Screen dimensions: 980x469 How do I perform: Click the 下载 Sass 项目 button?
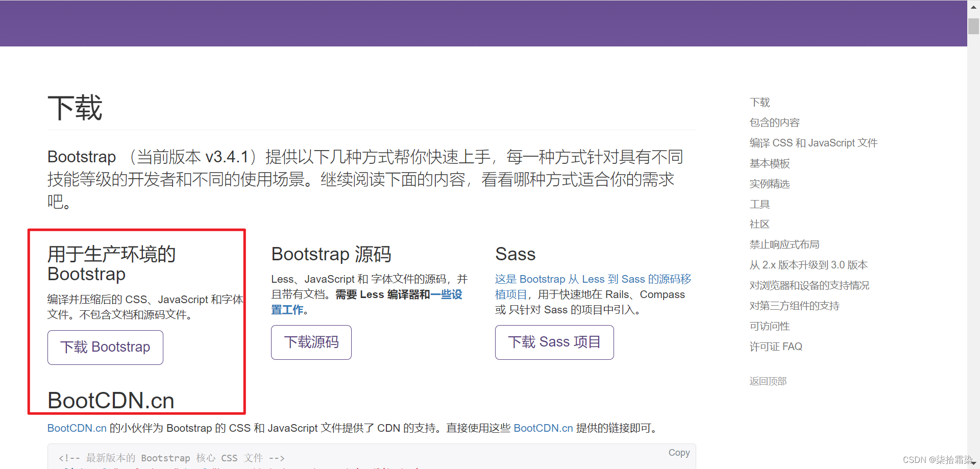(x=554, y=342)
